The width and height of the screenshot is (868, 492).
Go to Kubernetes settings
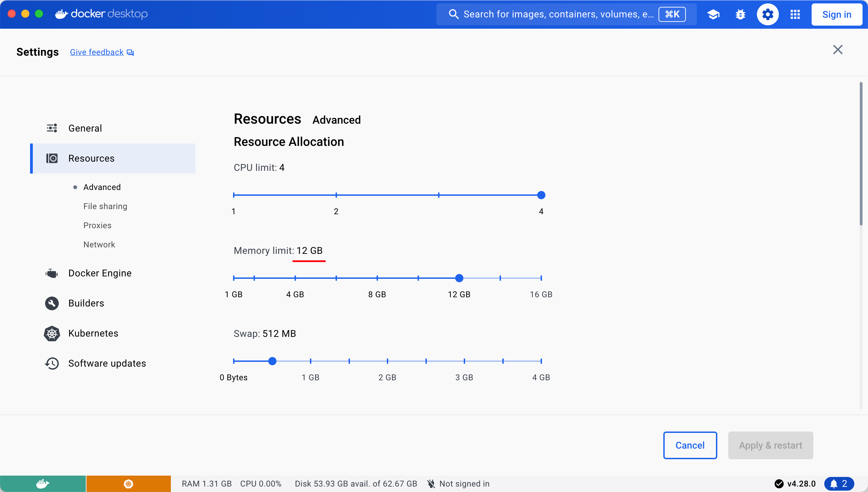93,333
